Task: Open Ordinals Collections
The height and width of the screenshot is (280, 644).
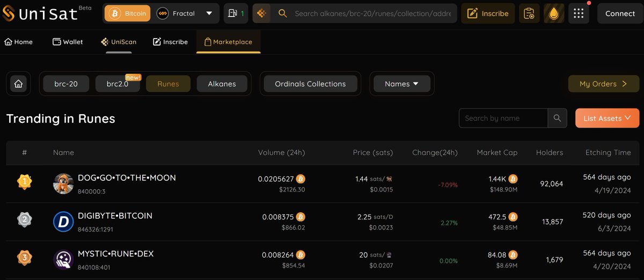Action: pos(310,84)
